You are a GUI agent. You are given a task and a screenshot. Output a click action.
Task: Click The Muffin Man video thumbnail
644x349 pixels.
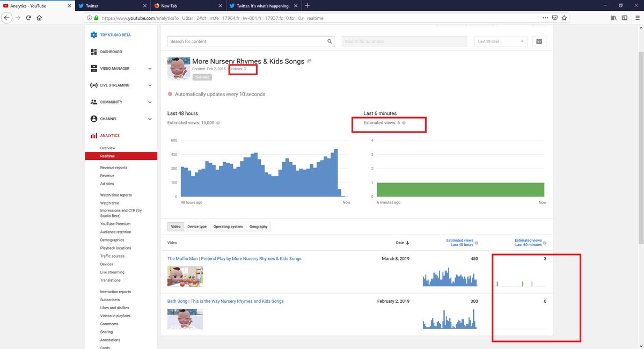(185, 276)
